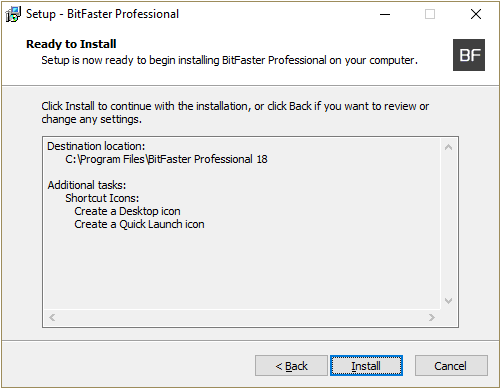Go back with the Back button
The width and height of the screenshot is (501, 389).
(291, 366)
